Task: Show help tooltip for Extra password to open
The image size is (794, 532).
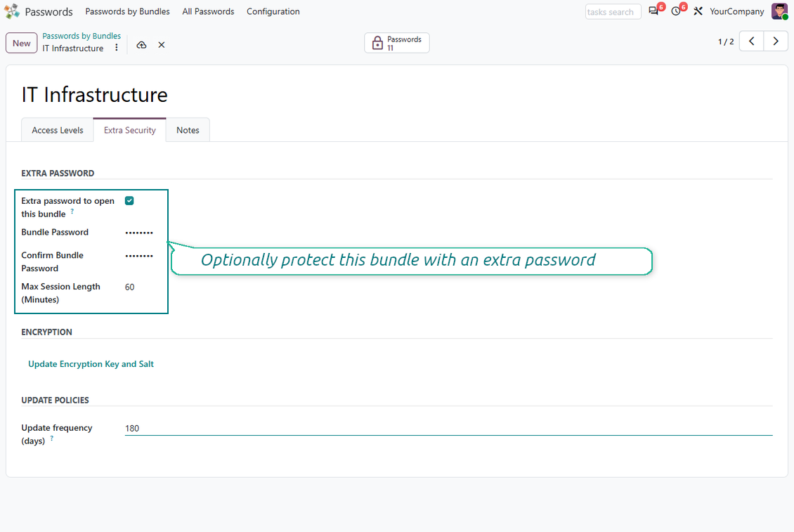Action: pyautogui.click(x=72, y=212)
